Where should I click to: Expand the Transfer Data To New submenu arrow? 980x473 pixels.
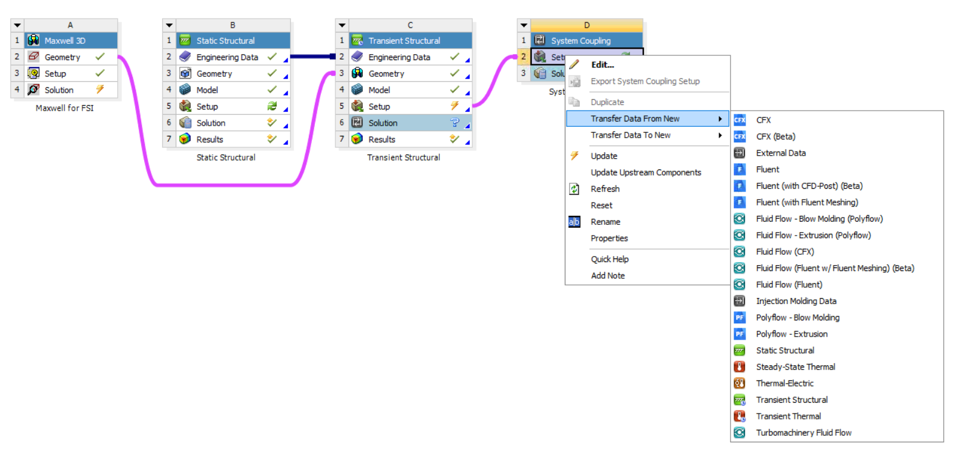pos(720,135)
